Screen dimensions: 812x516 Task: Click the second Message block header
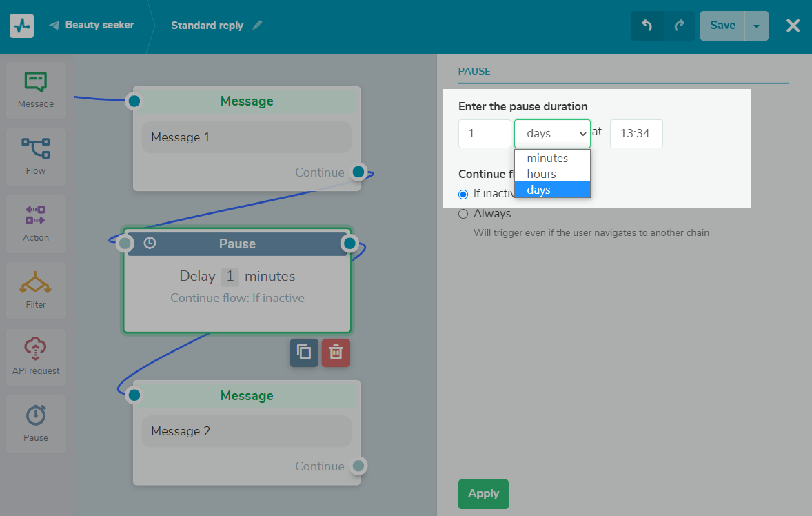coord(247,395)
